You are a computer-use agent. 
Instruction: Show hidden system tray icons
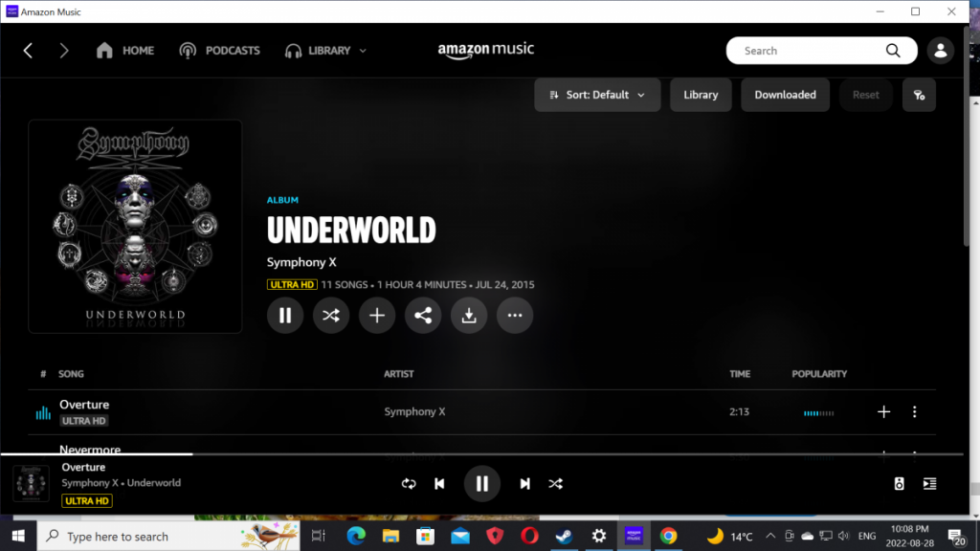[770, 536]
